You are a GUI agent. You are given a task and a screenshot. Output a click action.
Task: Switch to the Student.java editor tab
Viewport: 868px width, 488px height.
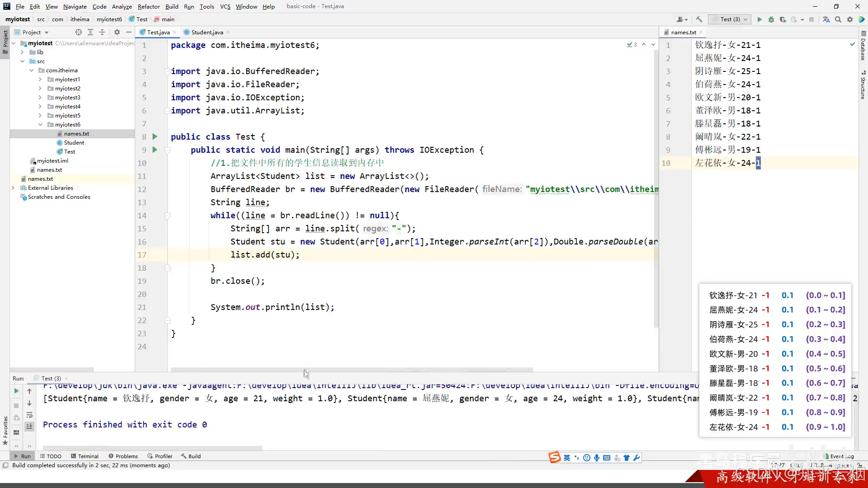207,32
